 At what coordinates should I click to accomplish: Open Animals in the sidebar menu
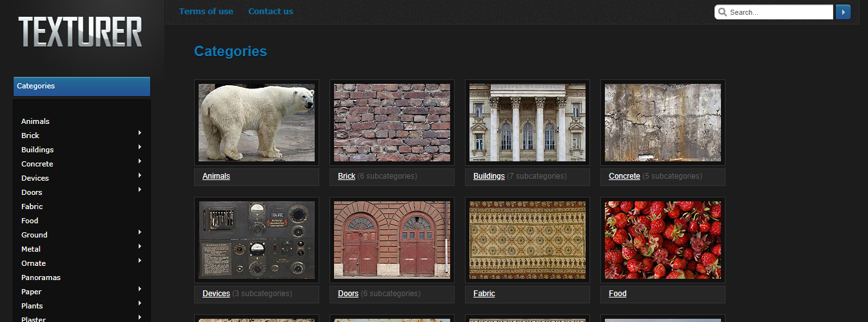coord(35,121)
